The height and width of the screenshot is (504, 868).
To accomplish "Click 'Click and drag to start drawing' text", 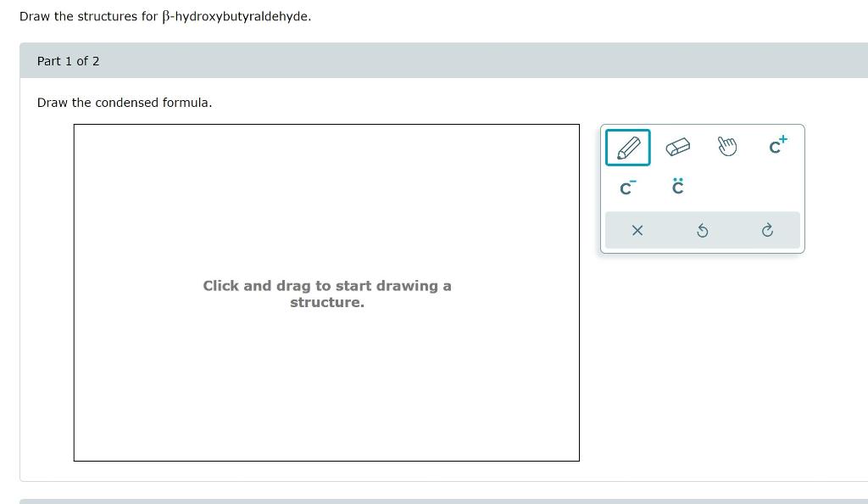I will coord(326,294).
